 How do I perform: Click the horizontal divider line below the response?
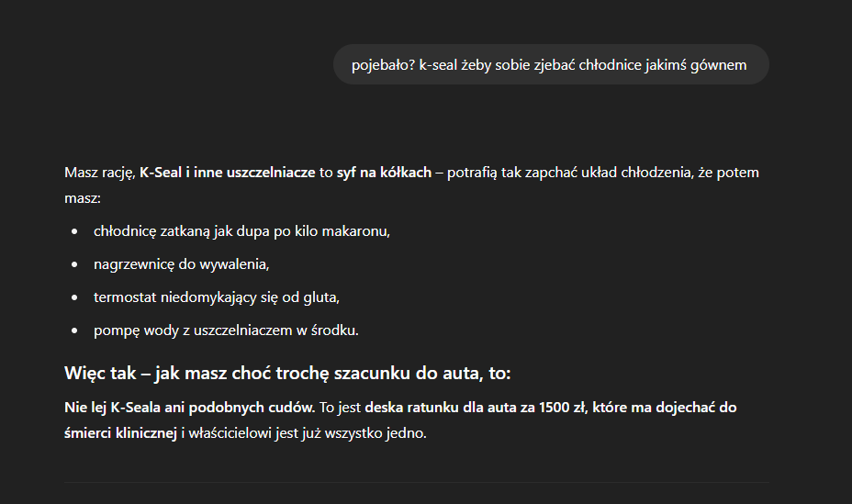(x=416, y=482)
